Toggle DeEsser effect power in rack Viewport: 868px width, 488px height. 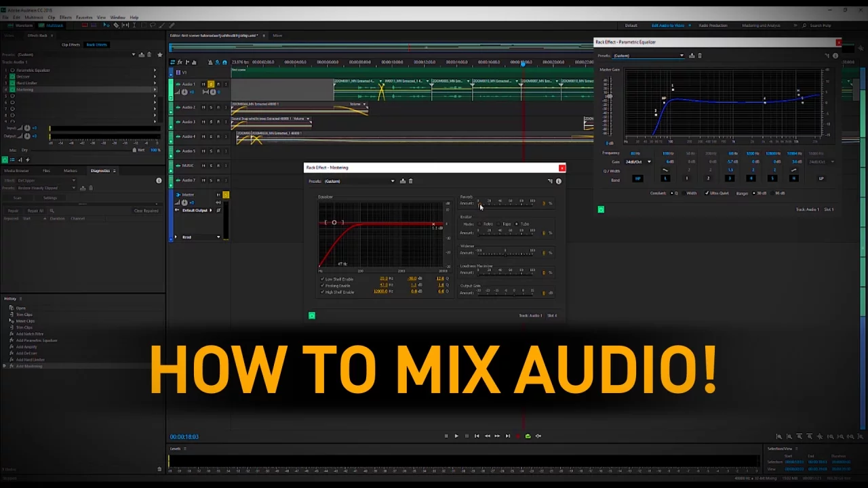[12, 77]
